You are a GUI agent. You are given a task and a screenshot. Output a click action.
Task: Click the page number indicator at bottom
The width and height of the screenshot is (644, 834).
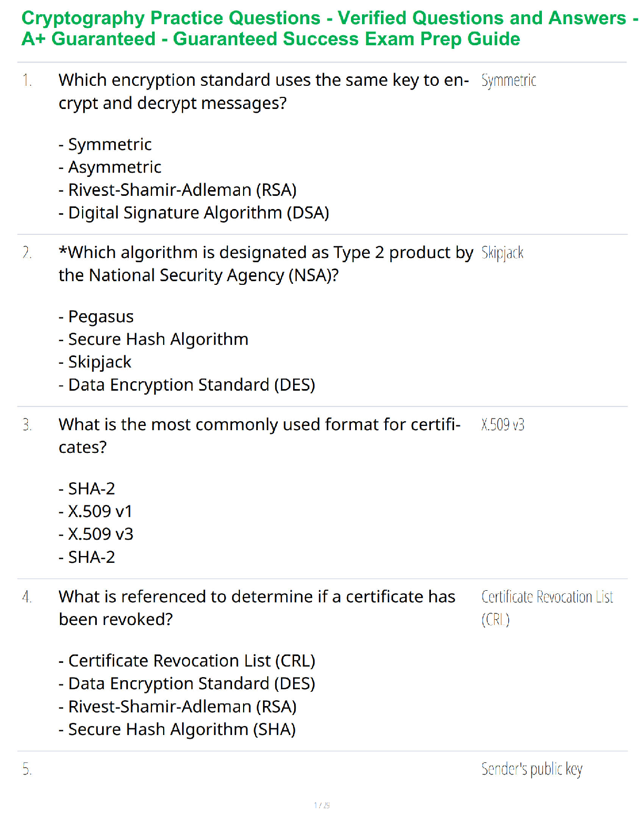[322, 805]
